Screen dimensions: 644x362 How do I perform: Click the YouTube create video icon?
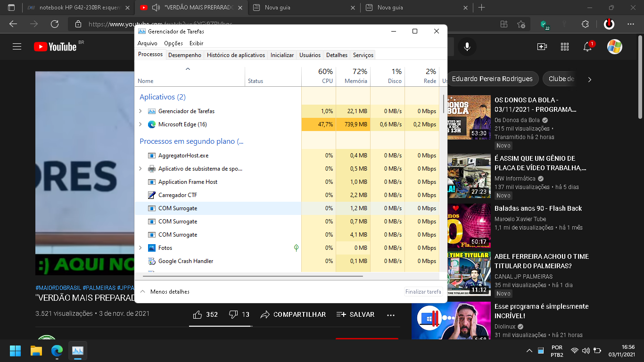click(542, 46)
